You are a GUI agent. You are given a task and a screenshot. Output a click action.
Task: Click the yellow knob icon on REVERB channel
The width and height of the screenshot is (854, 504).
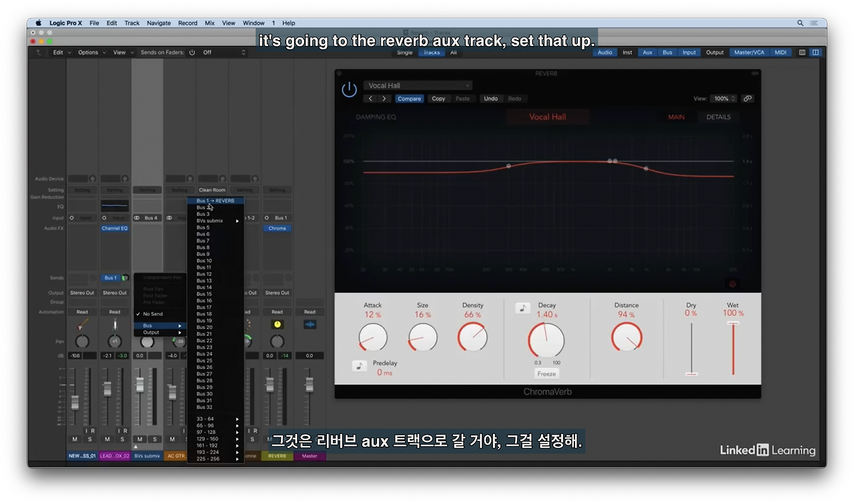277,325
